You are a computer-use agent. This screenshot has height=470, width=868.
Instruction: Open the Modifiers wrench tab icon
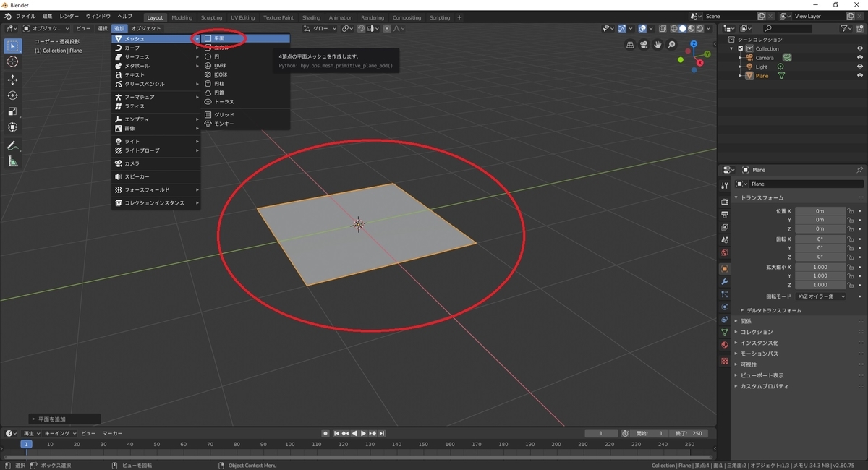(x=725, y=281)
